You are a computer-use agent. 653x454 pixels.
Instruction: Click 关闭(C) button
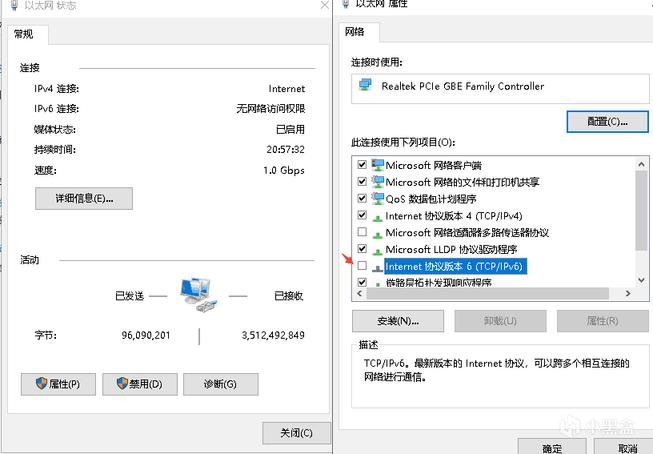click(x=297, y=433)
